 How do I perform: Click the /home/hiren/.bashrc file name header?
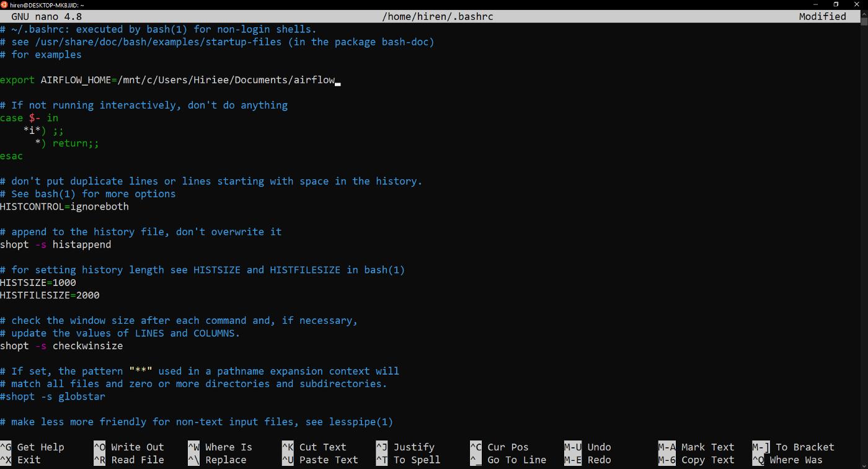click(x=438, y=17)
